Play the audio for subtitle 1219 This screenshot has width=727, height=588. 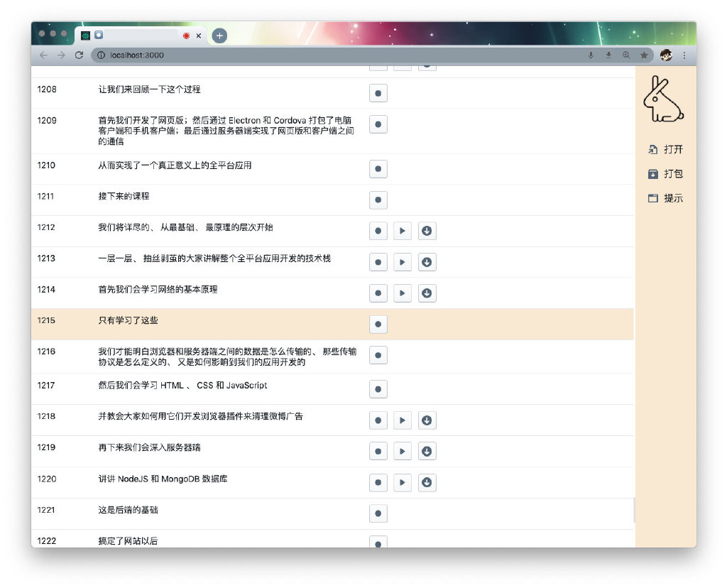coord(403,451)
